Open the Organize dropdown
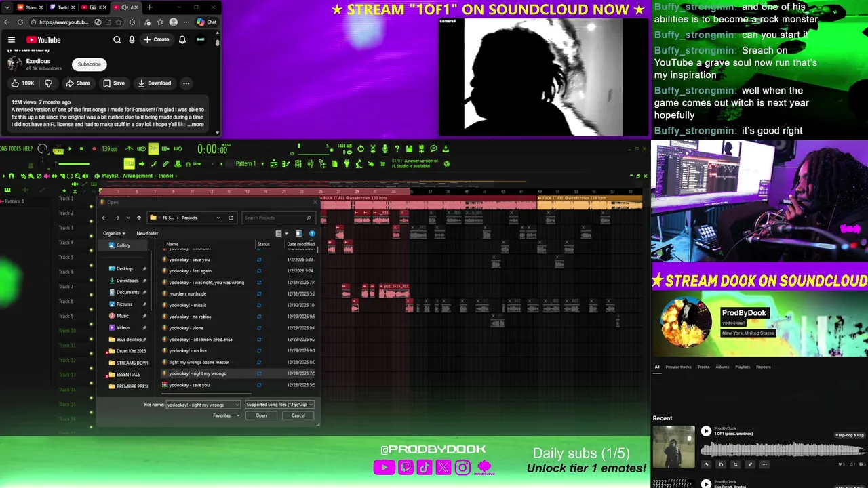The image size is (868, 488). point(114,233)
